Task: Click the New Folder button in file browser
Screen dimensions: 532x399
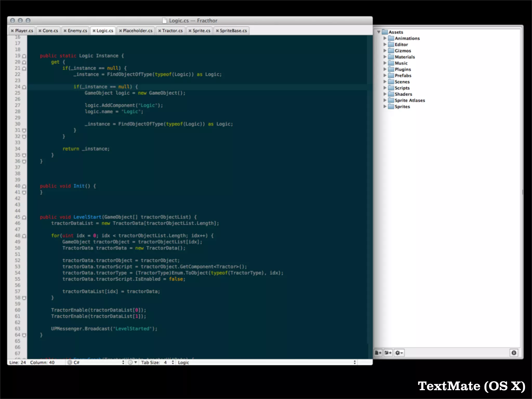Action: [x=388, y=353]
